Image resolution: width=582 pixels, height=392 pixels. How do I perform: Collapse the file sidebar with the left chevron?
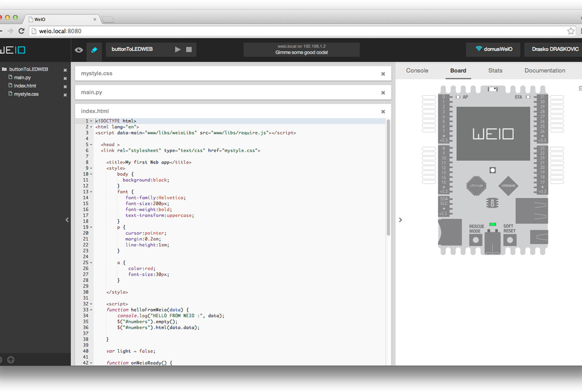pyautogui.click(x=67, y=220)
